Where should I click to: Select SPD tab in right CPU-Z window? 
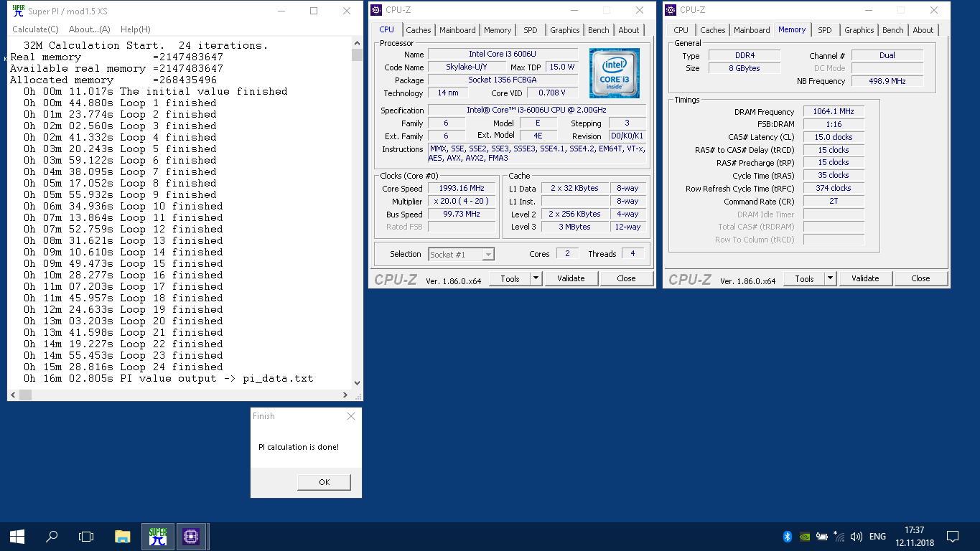pos(825,30)
